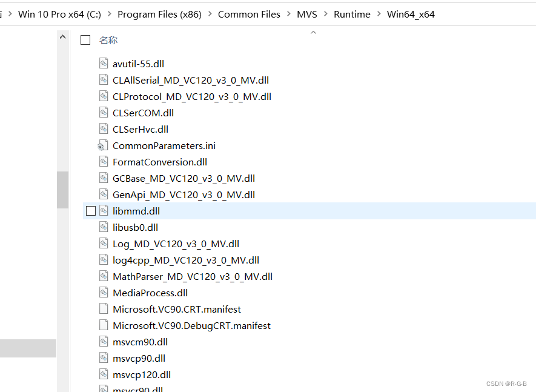Select CLAllSerial_MD_VC120_v3_0_MV.dll file name
This screenshot has height=392, width=536.
click(190, 80)
